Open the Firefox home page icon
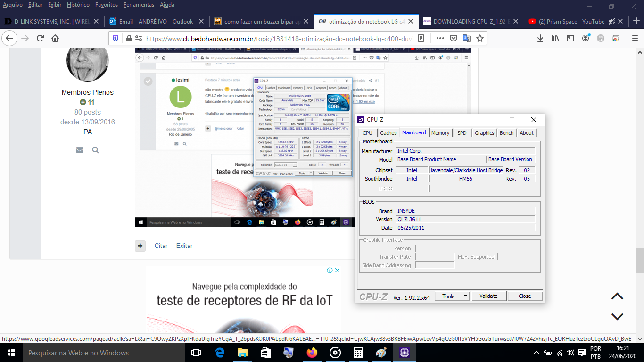Image resolution: width=644 pixels, height=362 pixels. coord(55,38)
